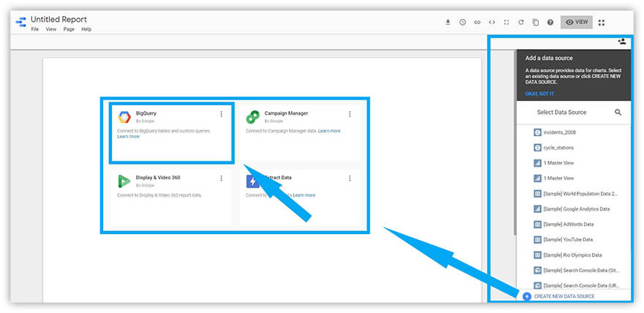Click CREATE NEW DATA SOURCE
644x313 pixels.
[564, 296]
